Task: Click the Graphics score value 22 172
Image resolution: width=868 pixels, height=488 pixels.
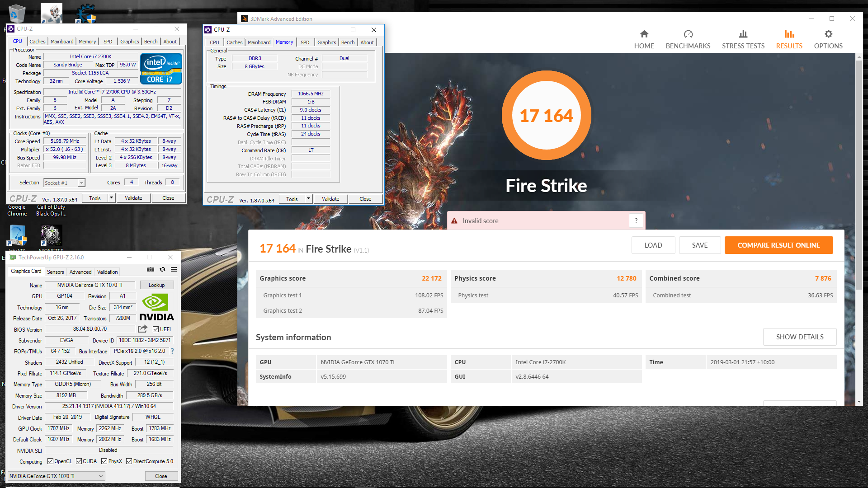Action: [431, 278]
